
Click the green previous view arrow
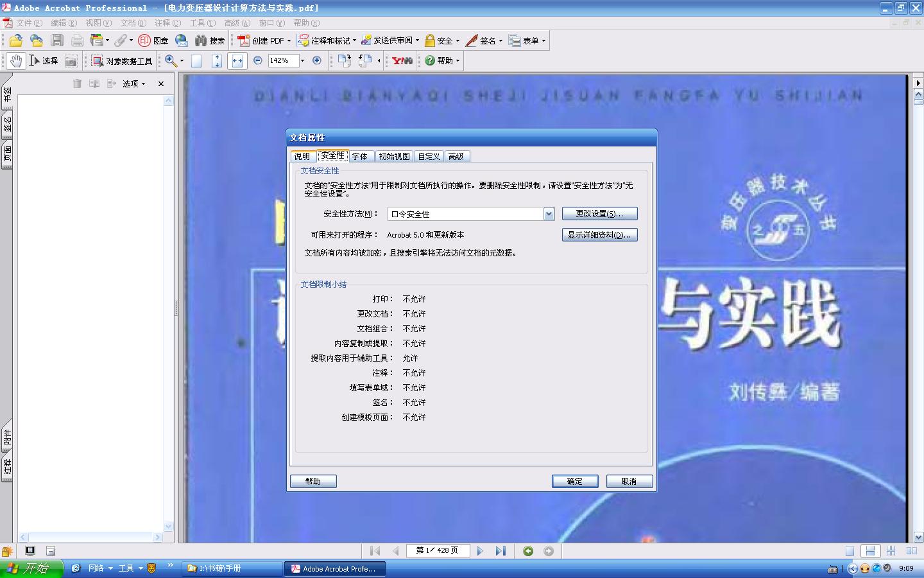[528, 551]
